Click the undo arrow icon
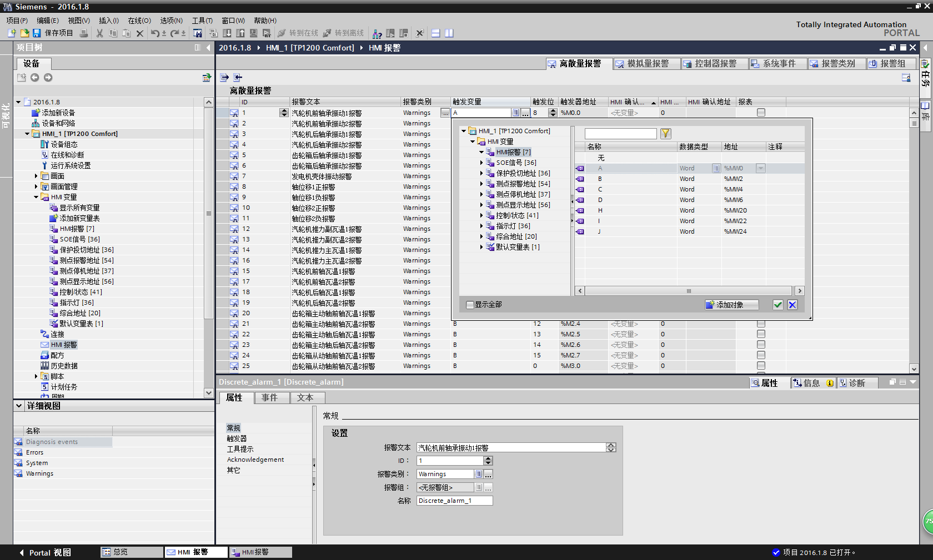Viewport: 933px width, 560px height. coord(155,33)
